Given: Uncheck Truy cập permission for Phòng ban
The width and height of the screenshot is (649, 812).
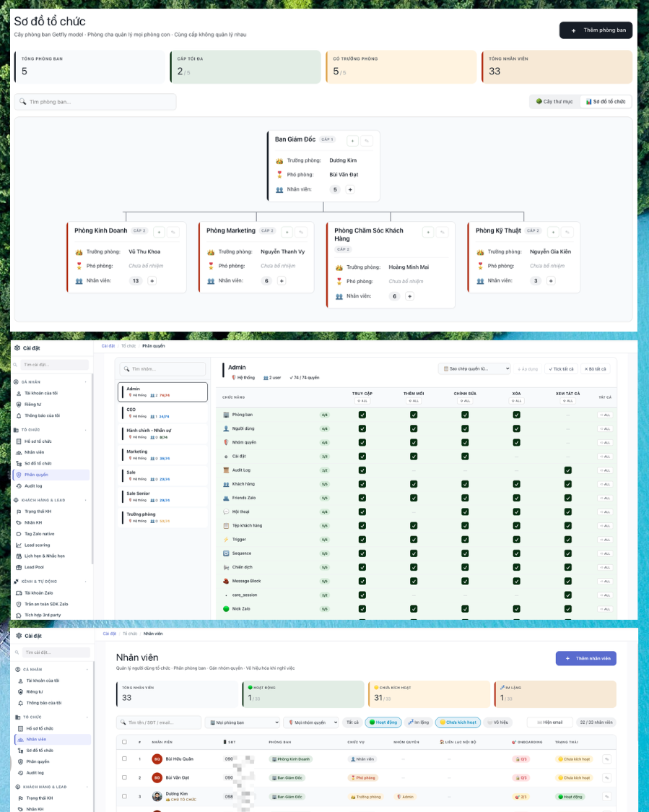Looking at the screenshot, I should 362,415.
